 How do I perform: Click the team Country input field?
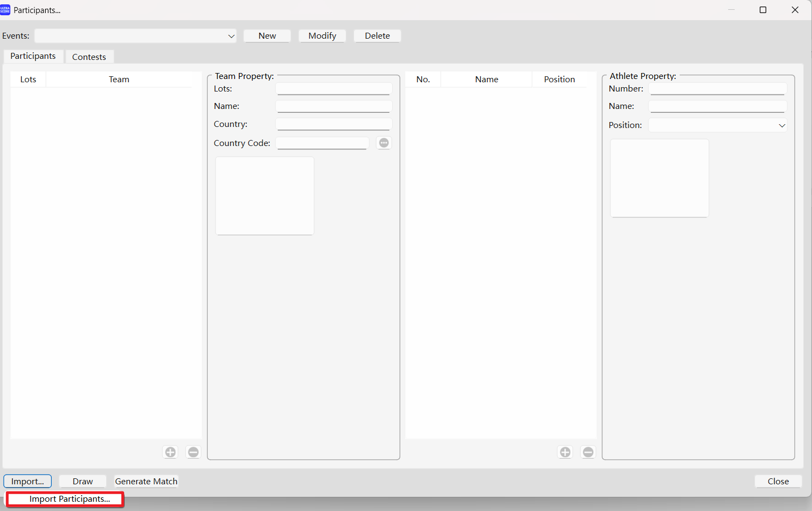(x=333, y=124)
